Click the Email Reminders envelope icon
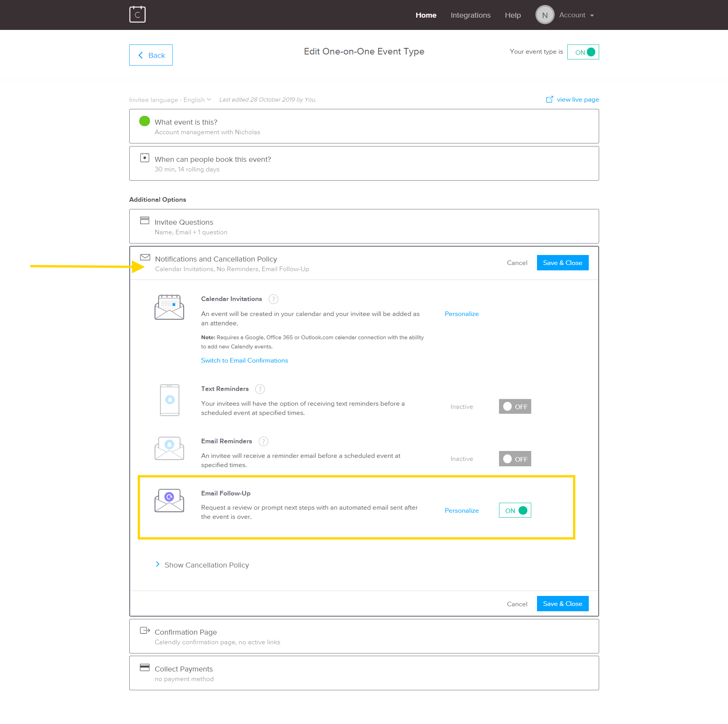 point(169,448)
